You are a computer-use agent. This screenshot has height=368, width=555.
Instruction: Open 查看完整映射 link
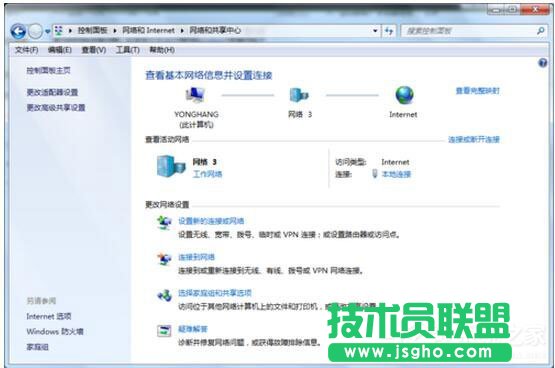pos(477,91)
